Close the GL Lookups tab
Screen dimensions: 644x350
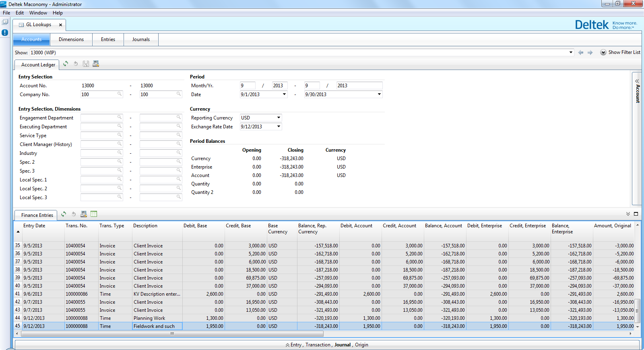(61, 25)
